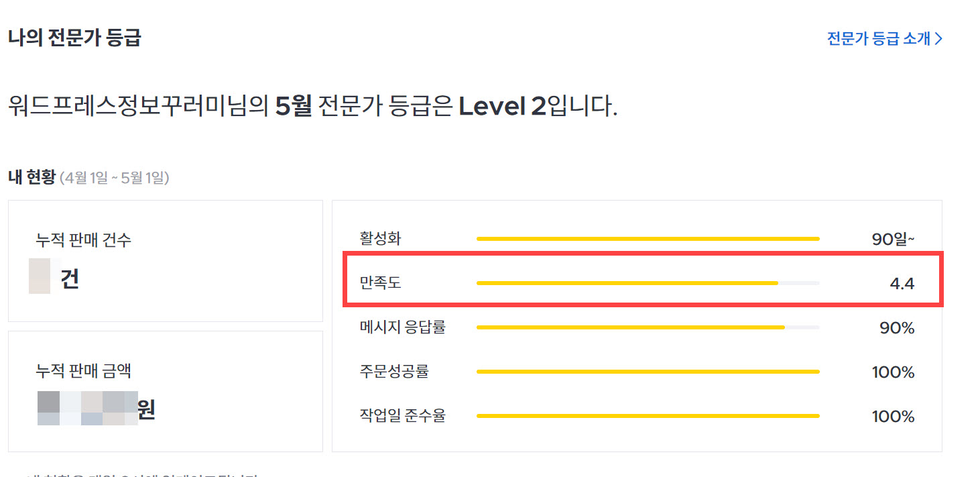
Task: Click the 90일~ activation value
Action: tap(895, 238)
